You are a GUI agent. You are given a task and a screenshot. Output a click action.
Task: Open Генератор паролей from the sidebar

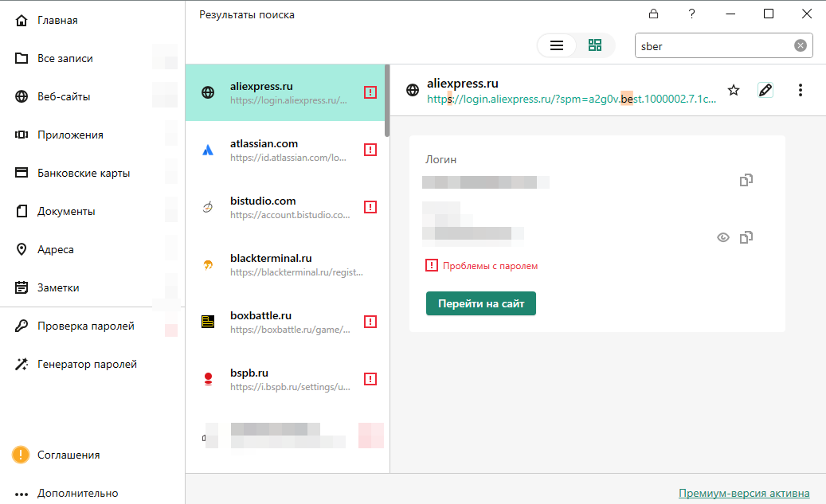(87, 364)
